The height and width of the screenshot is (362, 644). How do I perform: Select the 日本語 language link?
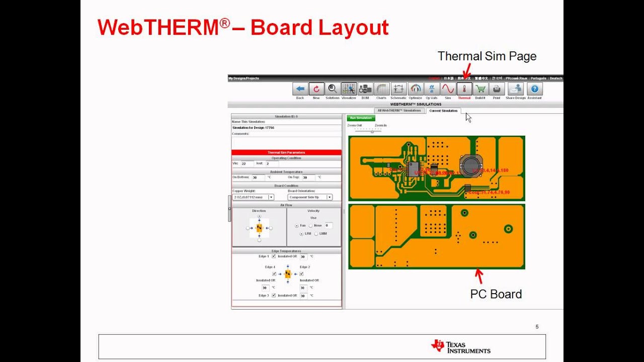[x=448, y=78]
